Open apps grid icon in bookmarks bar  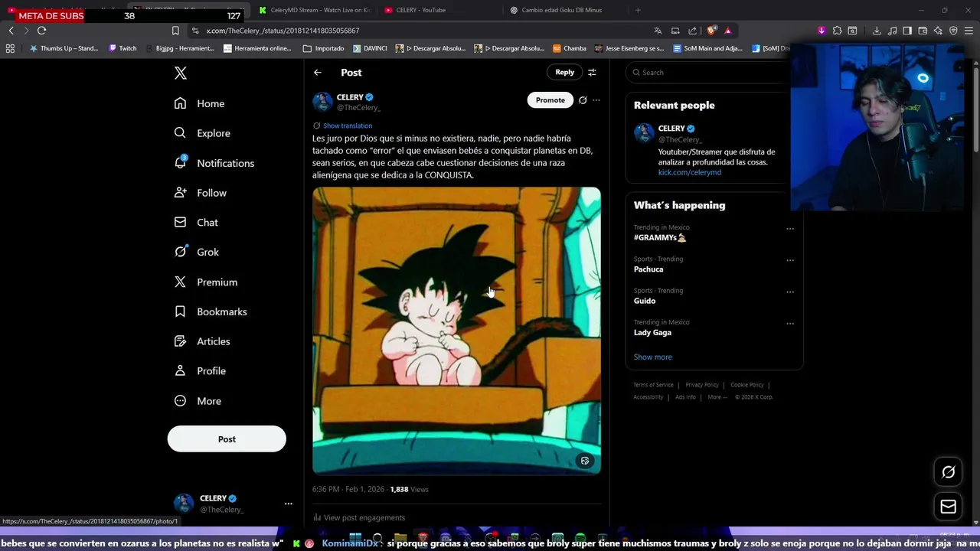[10, 48]
